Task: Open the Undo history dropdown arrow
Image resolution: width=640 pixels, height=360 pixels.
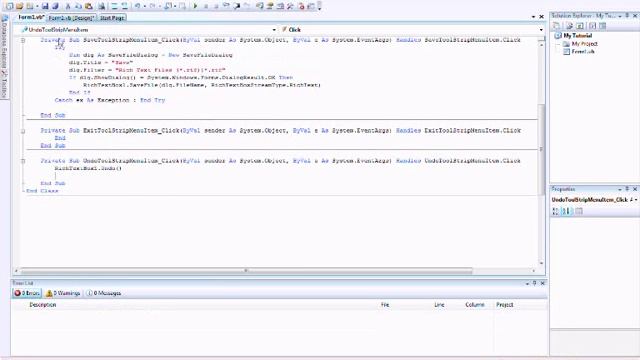Action: click(144, 6)
